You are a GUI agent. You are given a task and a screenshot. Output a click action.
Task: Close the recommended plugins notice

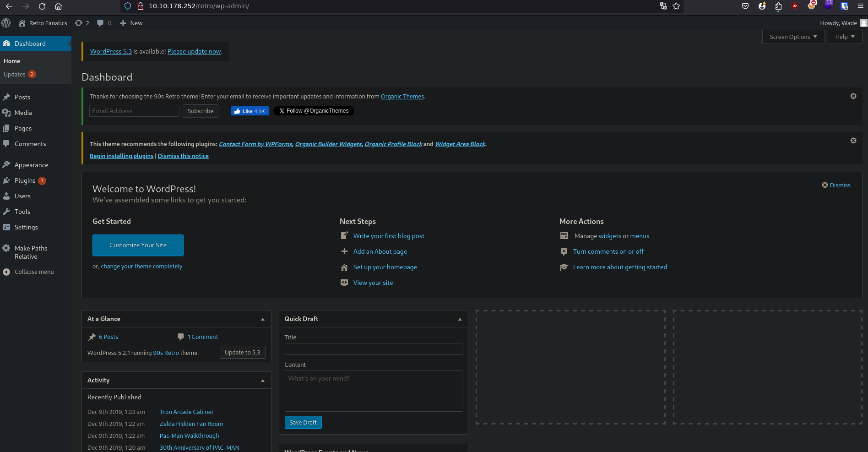[x=853, y=141]
